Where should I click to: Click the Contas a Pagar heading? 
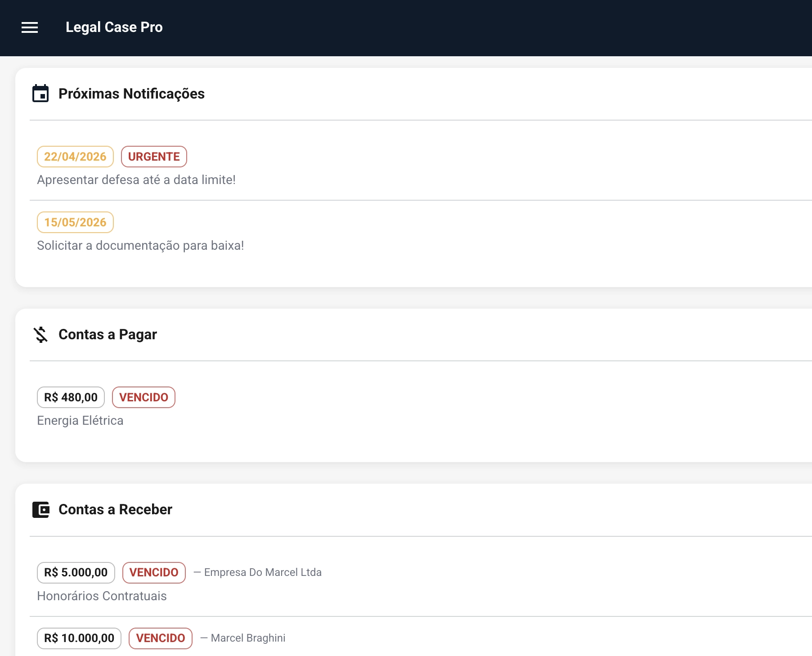(x=108, y=334)
